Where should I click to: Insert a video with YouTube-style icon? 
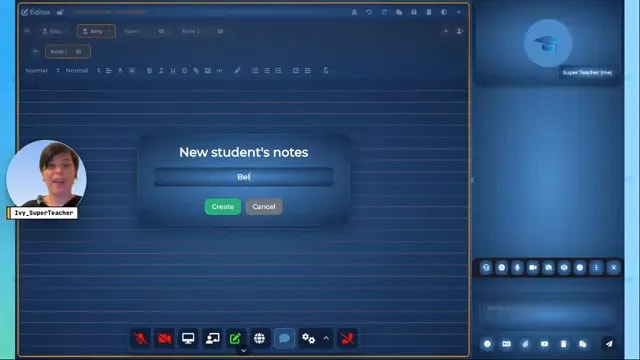[x=544, y=344]
